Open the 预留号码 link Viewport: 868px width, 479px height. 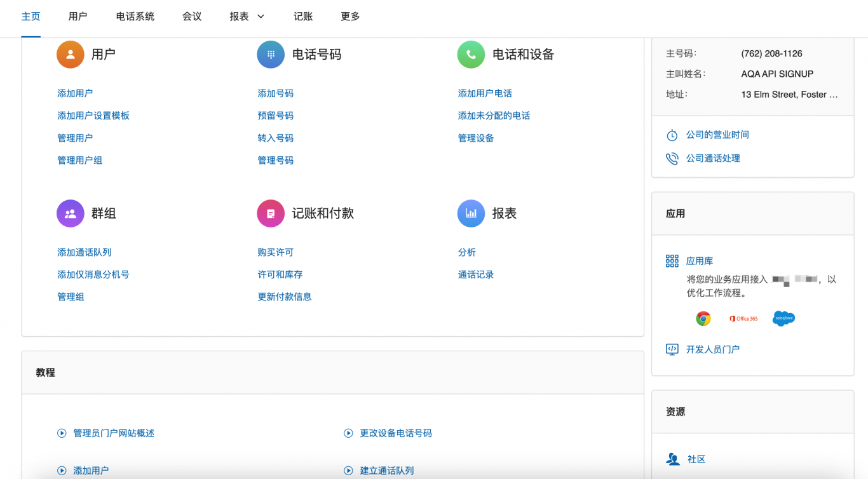point(276,116)
